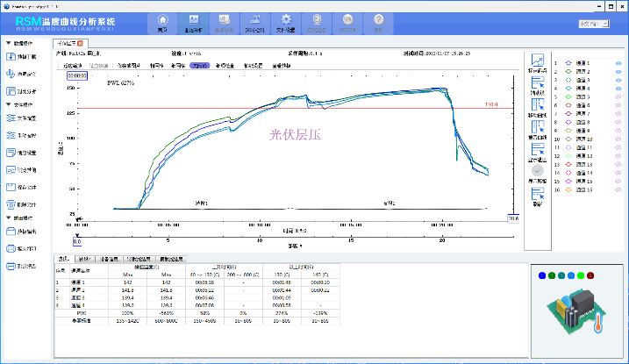Close the open document tab
The width and height of the screenshot is (629, 364).
(x=81, y=42)
